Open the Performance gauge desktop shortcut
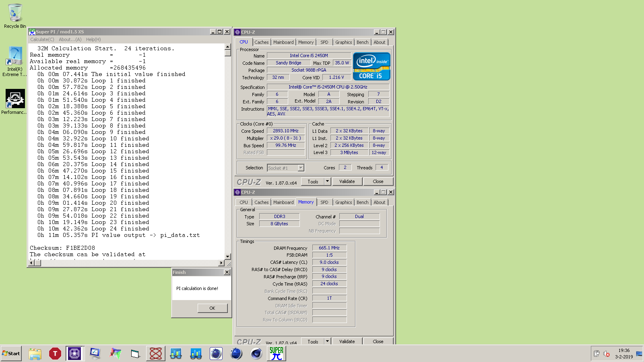 pos(15,102)
